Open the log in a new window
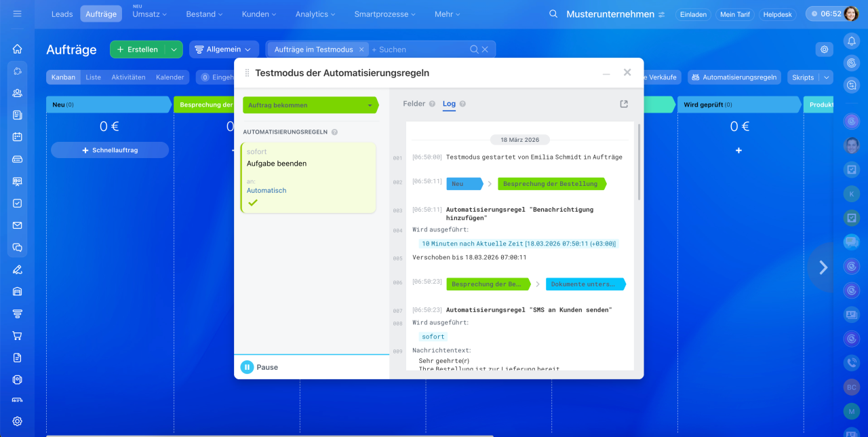Image resolution: width=868 pixels, height=437 pixels. 624,104
